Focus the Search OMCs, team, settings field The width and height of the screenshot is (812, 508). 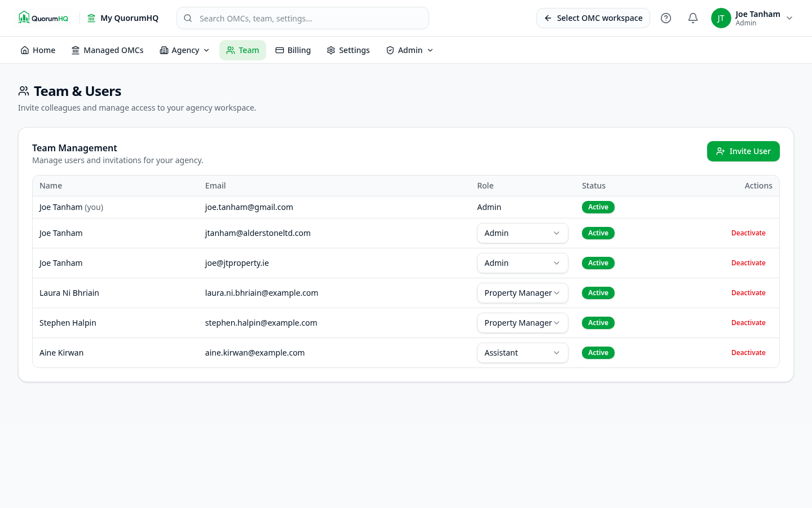303,18
